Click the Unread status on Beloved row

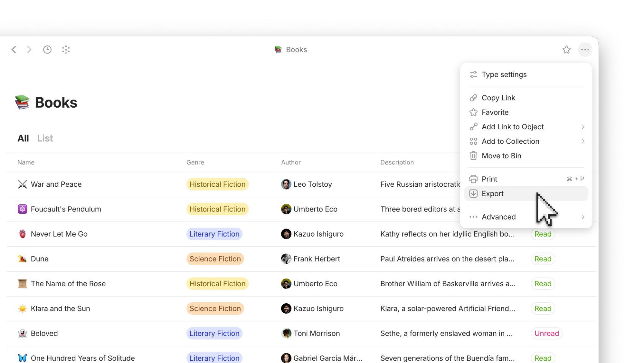[x=546, y=333]
